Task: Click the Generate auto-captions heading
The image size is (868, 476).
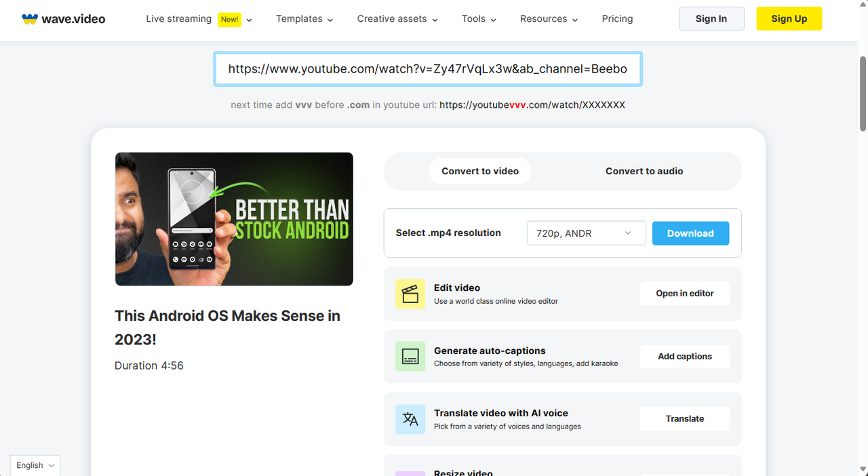Action: (x=490, y=351)
